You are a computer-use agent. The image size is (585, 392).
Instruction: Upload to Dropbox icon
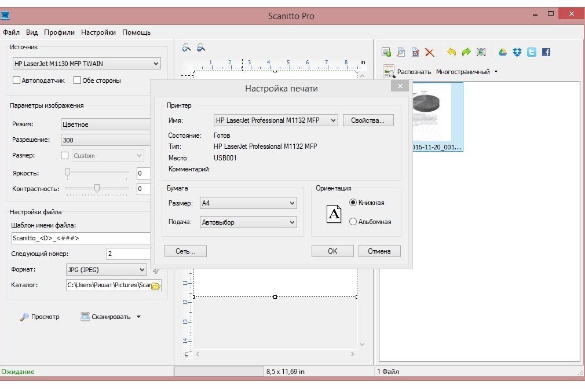tap(517, 52)
